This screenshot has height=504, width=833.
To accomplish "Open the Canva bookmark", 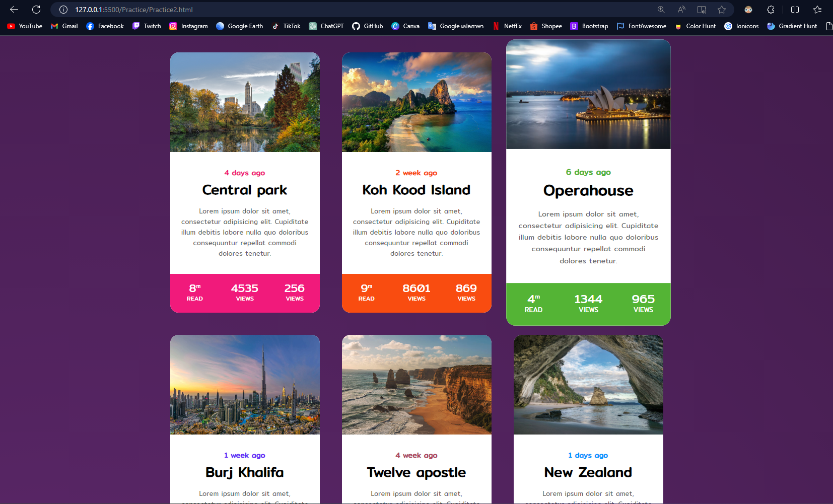I will 405,26.
